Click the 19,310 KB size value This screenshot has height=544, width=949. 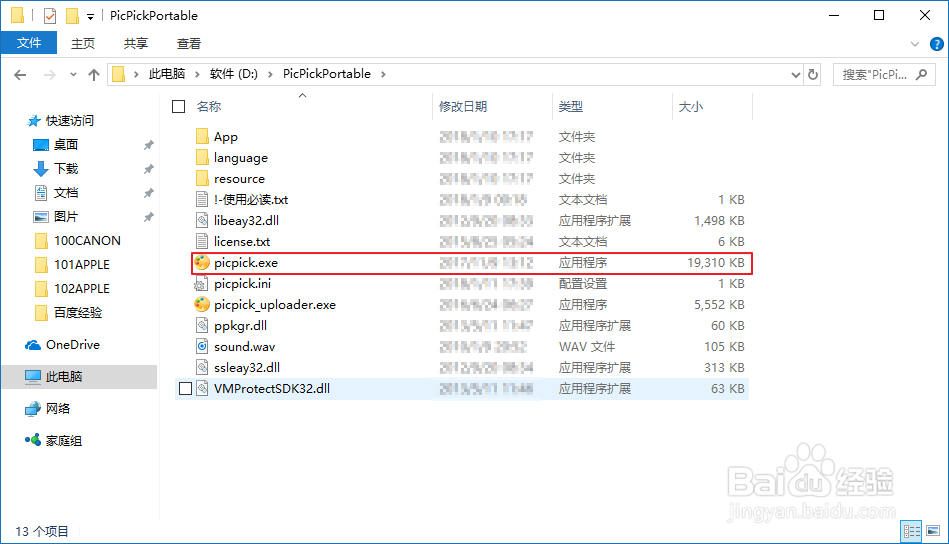coord(715,263)
